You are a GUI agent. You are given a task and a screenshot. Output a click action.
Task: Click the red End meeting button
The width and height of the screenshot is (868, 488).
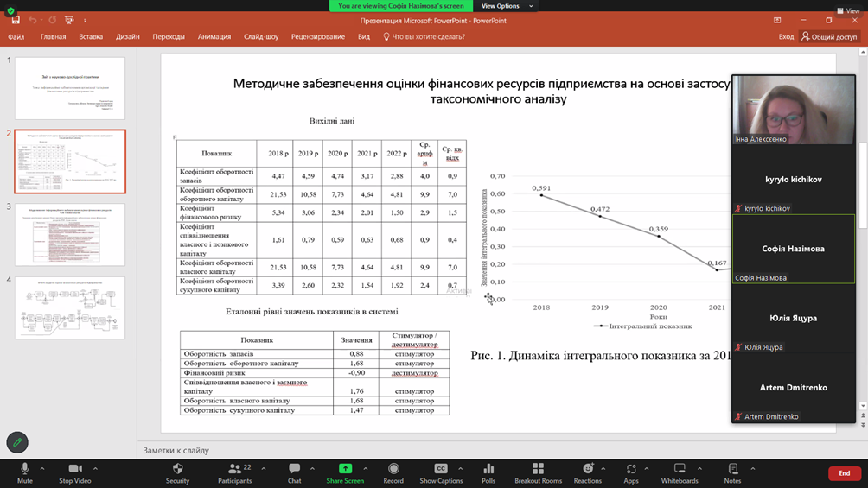(x=844, y=473)
